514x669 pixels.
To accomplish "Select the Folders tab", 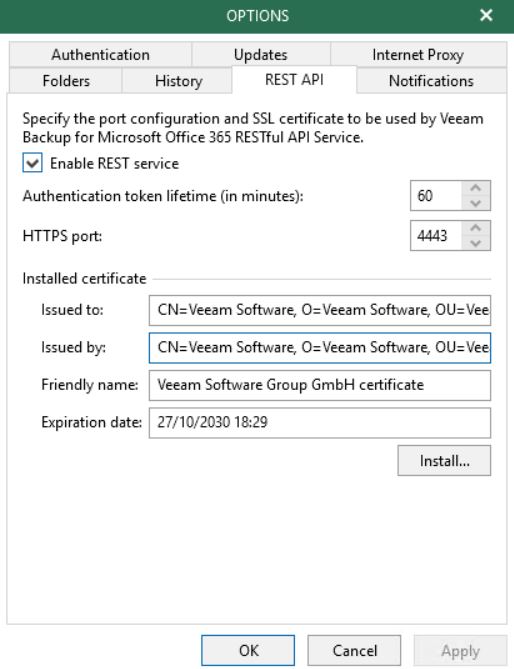I will [66, 81].
